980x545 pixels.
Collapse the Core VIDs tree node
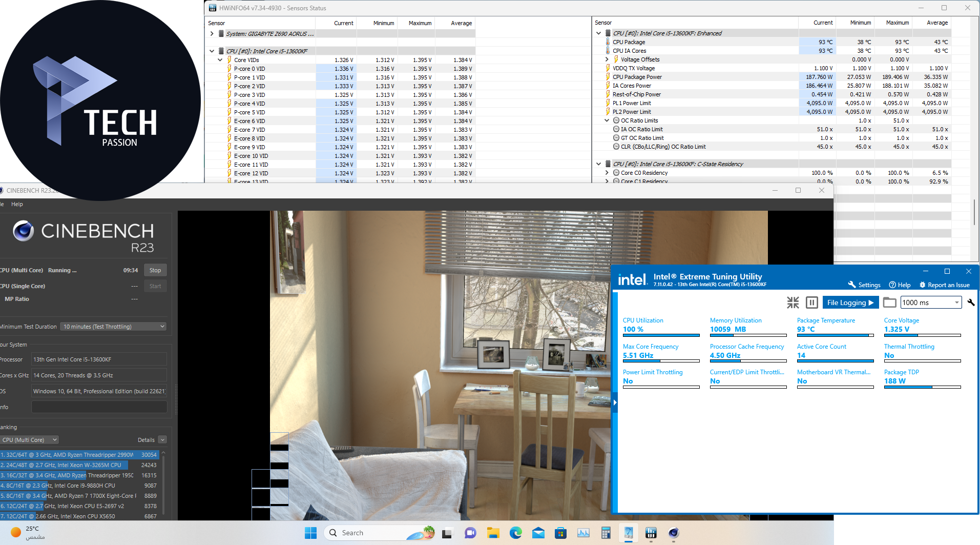(220, 60)
